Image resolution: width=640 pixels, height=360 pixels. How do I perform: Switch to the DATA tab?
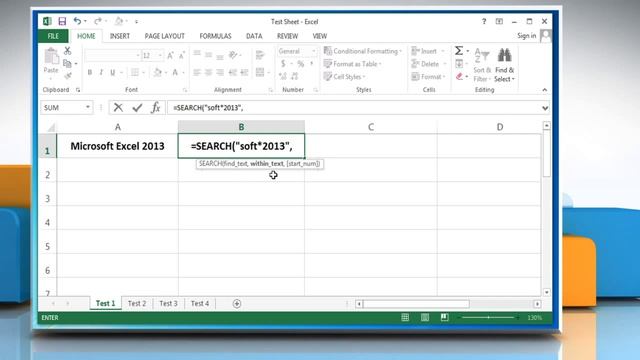254,36
